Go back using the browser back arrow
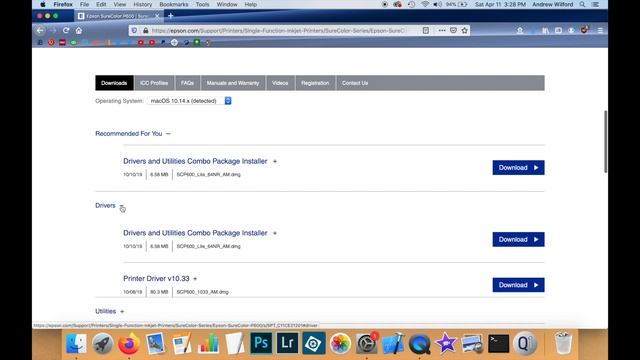This screenshot has width=640, height=360. click(x=40, y=30)
